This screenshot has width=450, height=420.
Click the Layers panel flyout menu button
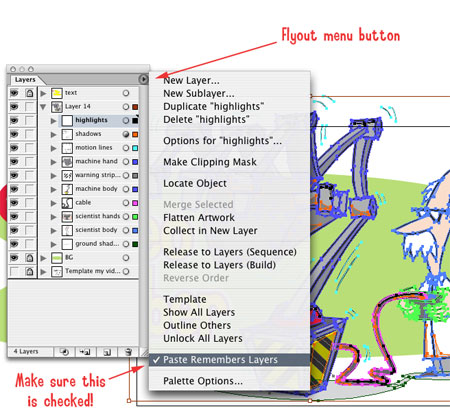[x=143, y=79]
